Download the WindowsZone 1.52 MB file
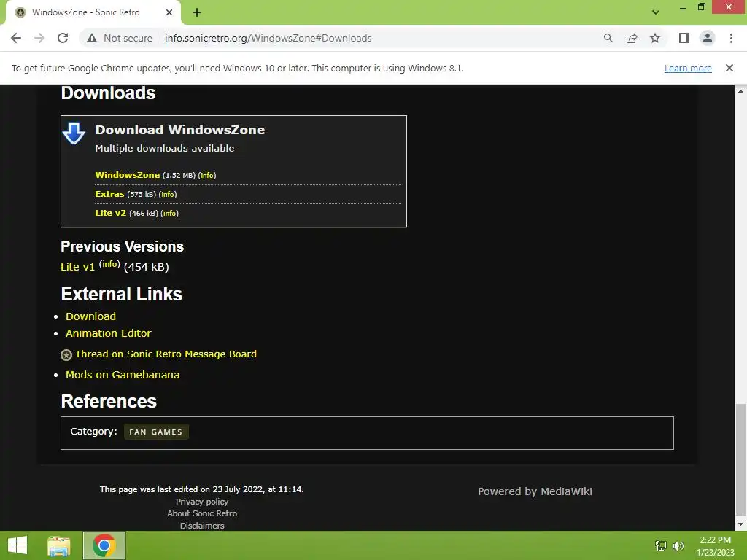 pyautogui.click(x=127, y=175)
